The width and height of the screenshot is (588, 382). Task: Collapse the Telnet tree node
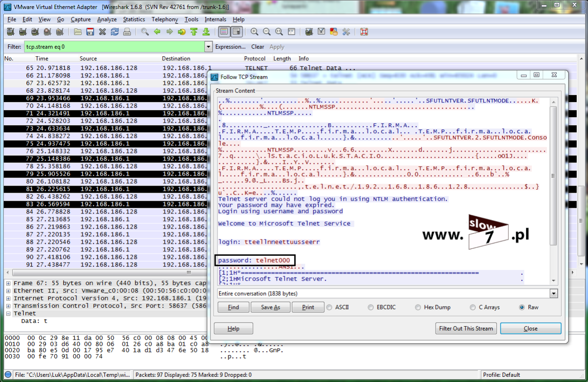8,314
